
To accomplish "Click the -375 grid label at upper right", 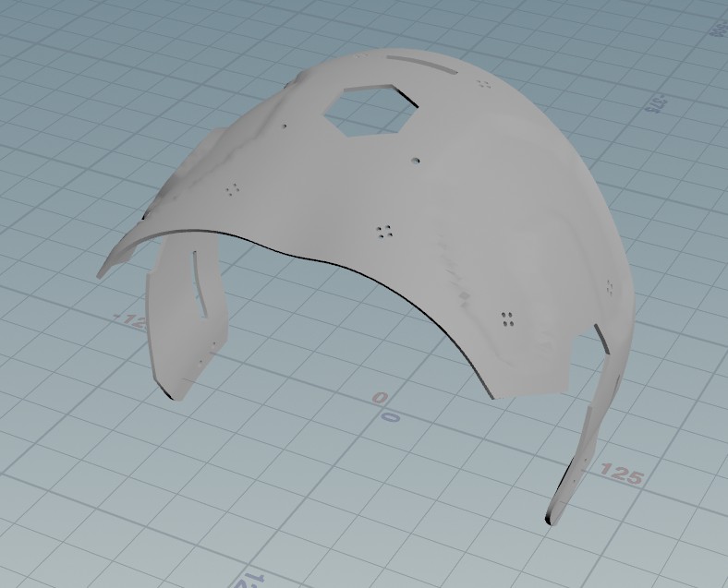I will tap(657, 102).
